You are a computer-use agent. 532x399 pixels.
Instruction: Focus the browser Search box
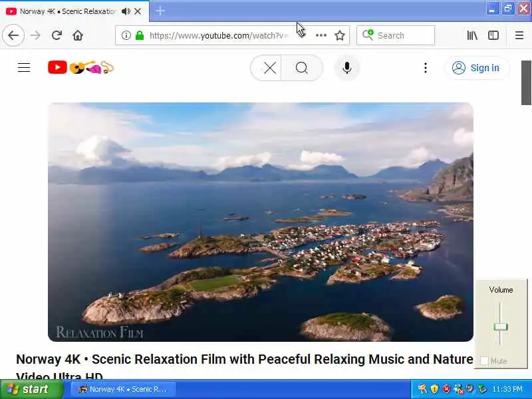[396, 35]
